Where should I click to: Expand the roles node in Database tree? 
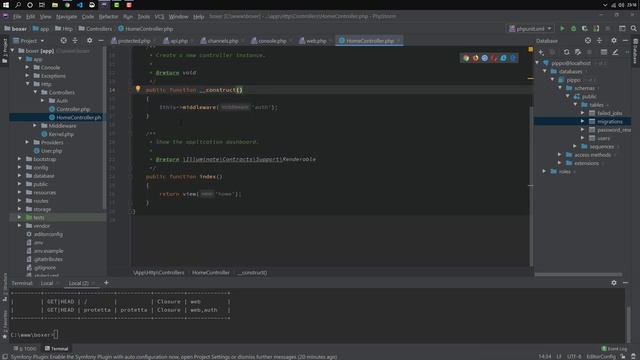pyautogui.click(x=544, y=171)
